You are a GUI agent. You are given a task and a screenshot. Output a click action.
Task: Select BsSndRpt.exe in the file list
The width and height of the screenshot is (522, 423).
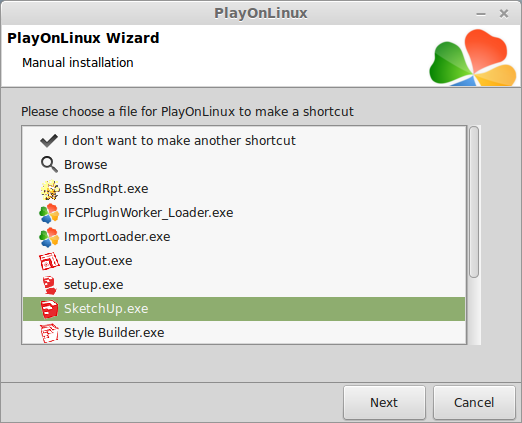click(x=244, y=189)
